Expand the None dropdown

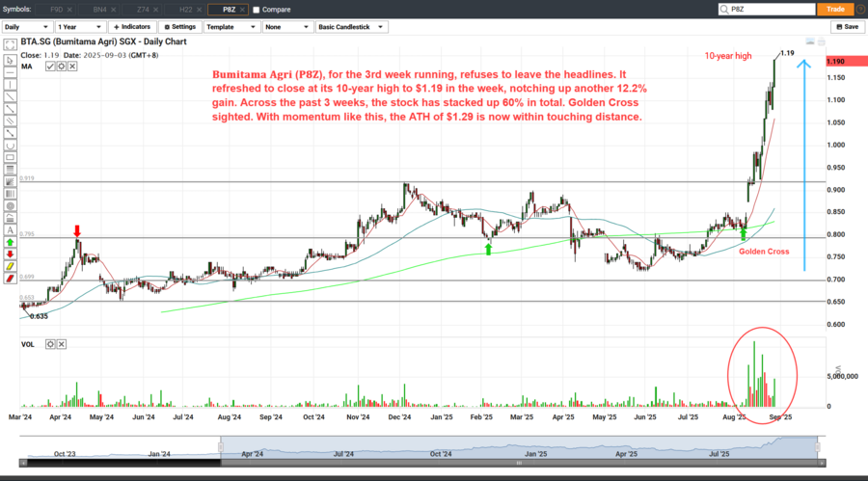pos(286,27)
